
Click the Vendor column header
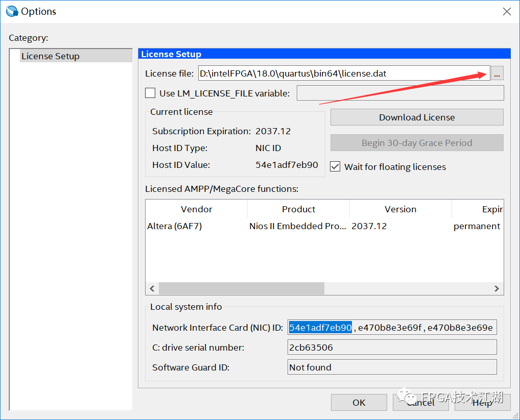click(x=196, y=209)
